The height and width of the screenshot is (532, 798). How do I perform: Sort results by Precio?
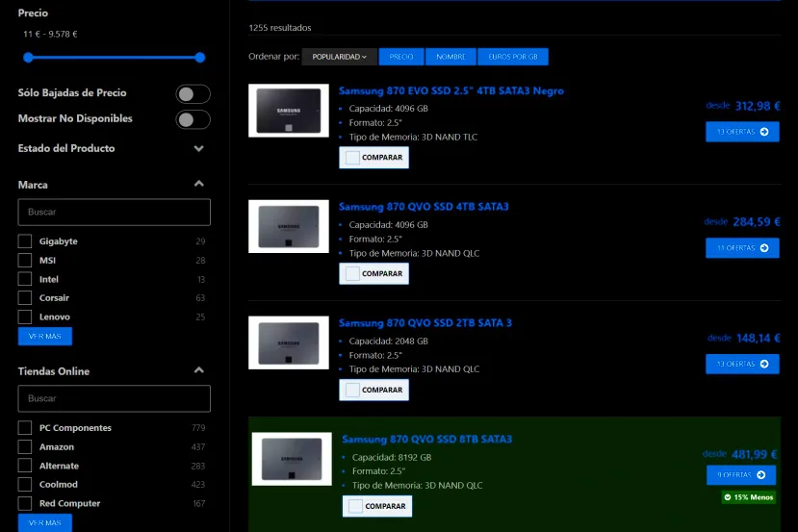400,57
